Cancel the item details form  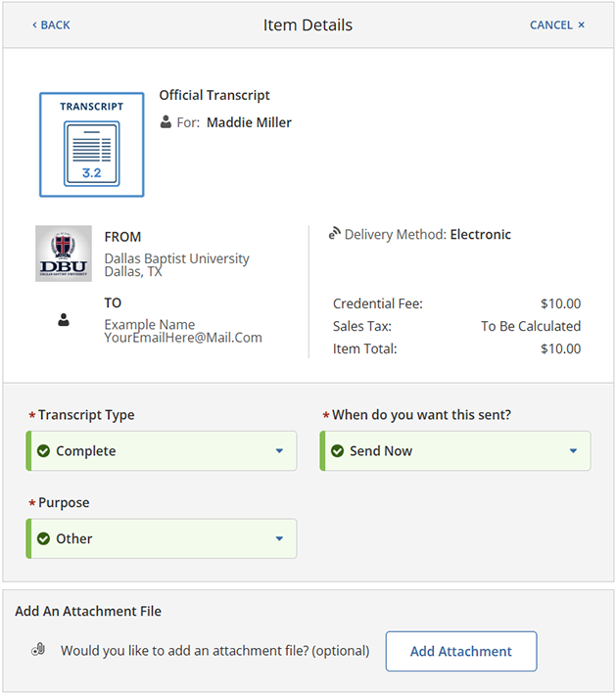pos(557,24)
